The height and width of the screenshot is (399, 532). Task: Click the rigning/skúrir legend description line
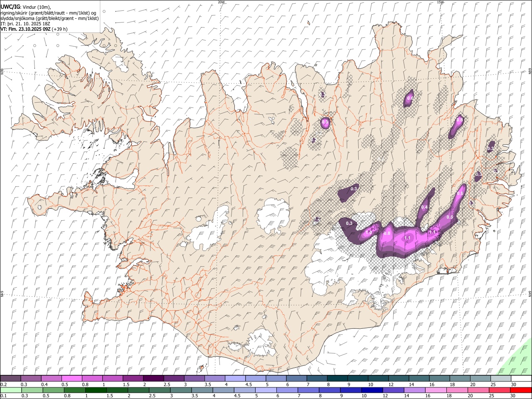coord(48,13)
